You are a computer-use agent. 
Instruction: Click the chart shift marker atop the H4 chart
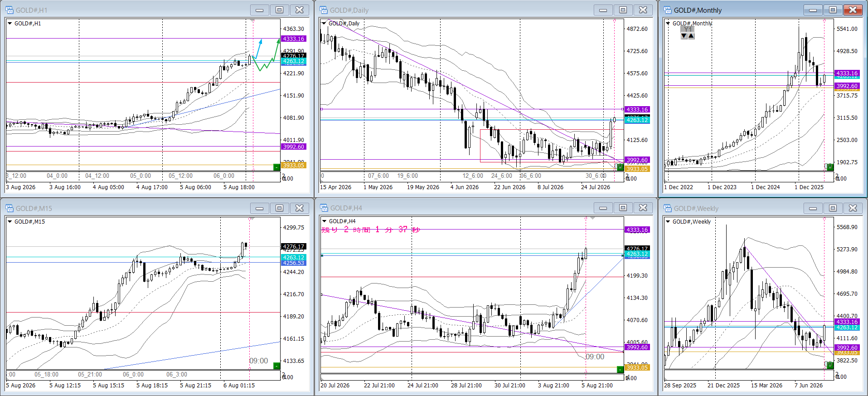pos(592,218)
